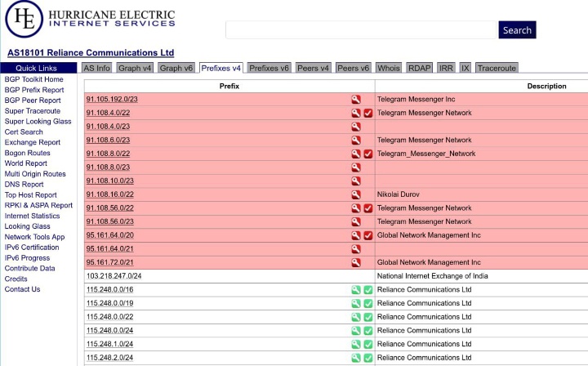The height and width of the screenshot is (366, 588).
Task: Click the Description column header
Action: point(546,87)
